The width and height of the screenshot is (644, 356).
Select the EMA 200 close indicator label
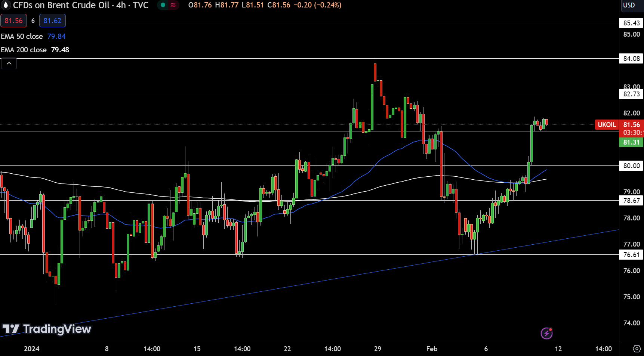point(24,50)
